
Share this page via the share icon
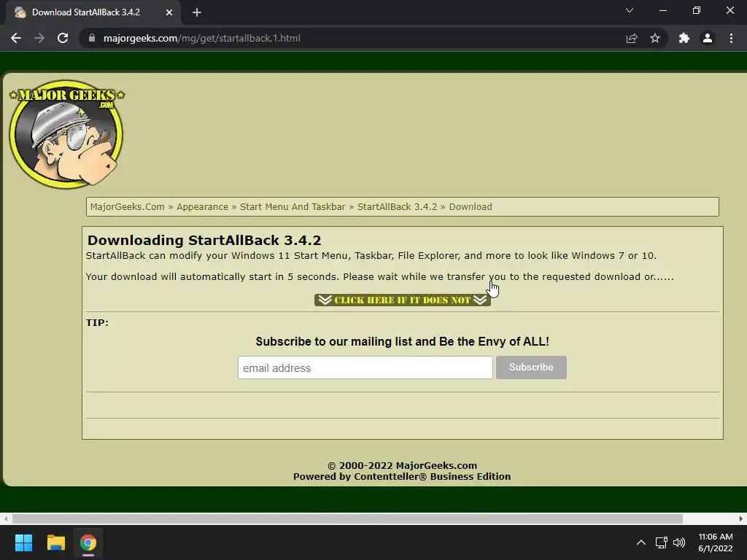coord(632,38)
